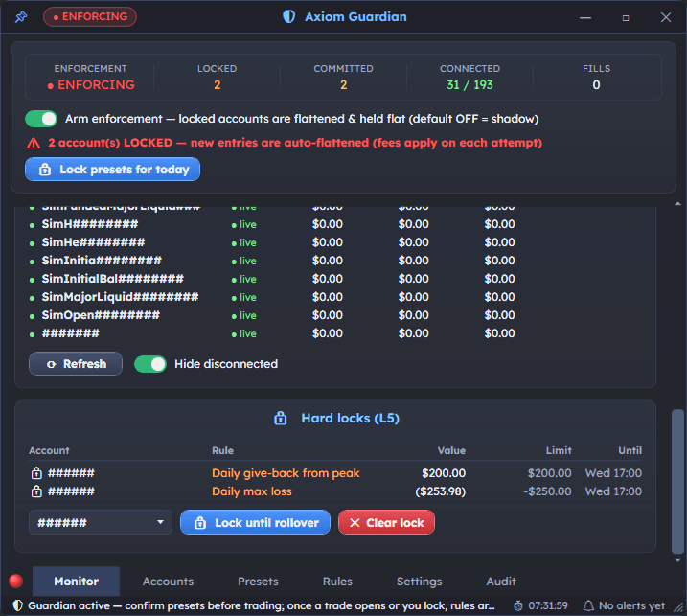This screenshot has height=616, width=687.
Task: Select the SimHe######## account row
Action: [x=272, y=242]
